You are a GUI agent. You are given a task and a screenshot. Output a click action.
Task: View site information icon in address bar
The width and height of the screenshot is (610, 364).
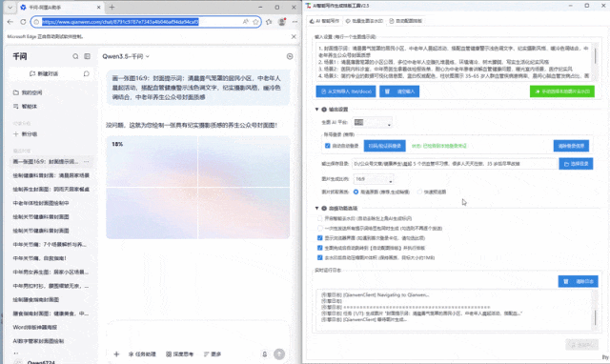pos(36,22)
